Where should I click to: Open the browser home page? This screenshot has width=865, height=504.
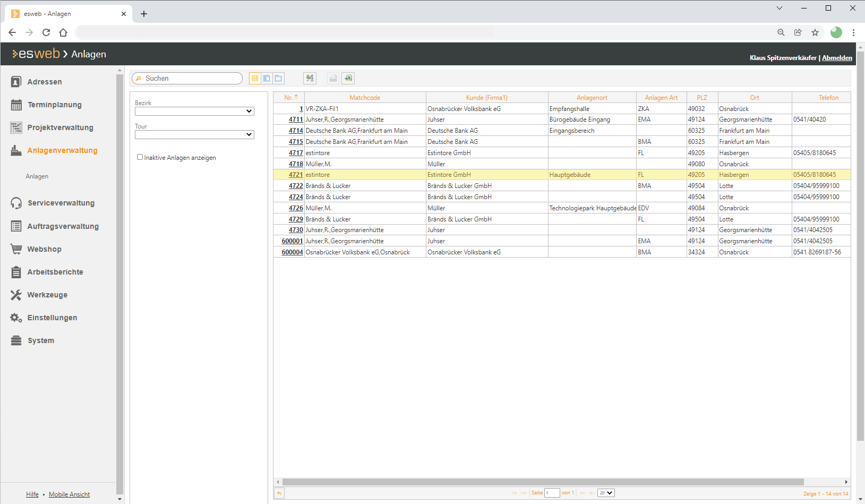(x=63, y=32)
